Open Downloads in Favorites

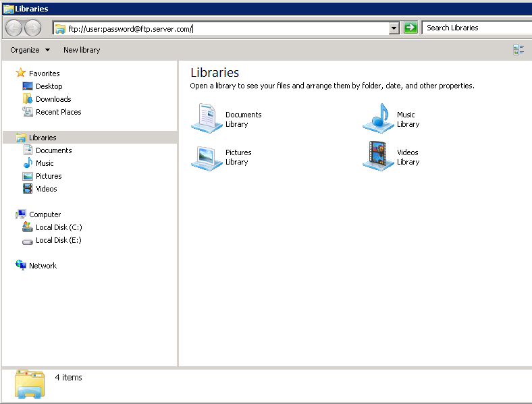(x=53, y=99)
